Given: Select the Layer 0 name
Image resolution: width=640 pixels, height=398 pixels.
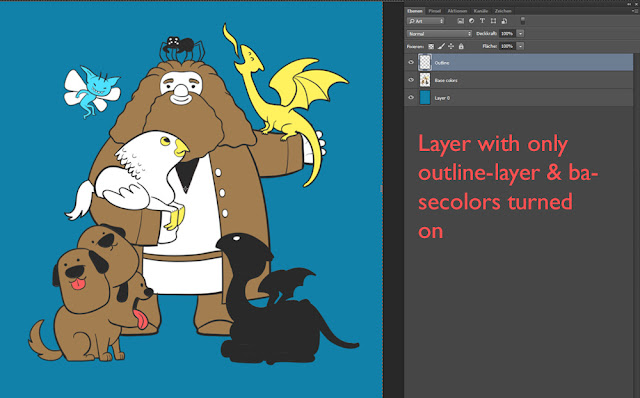Looking at the screenshot, I should click(x=442, y=98).
